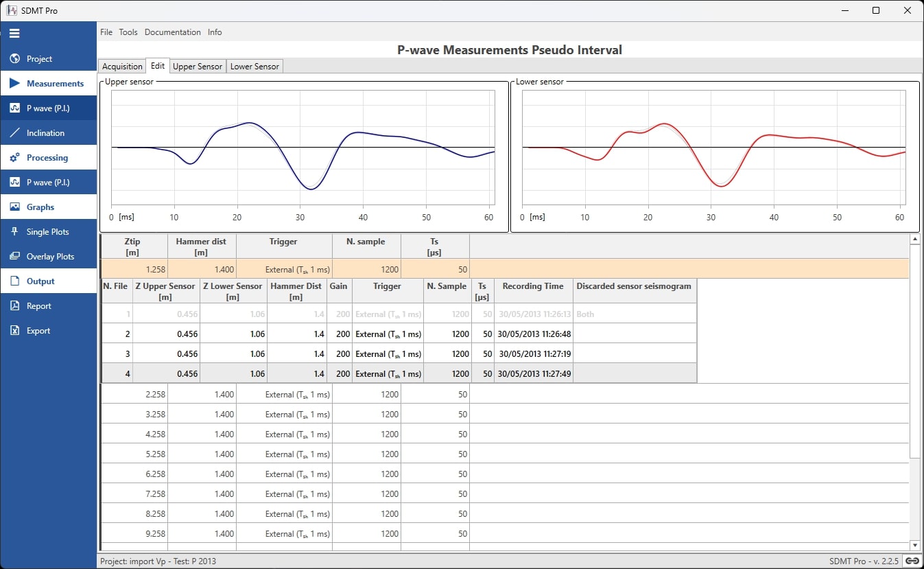The height and width of the screenshot is (569, 924).
Task: Select the Ztip 8.258 row
Action: [505, 514]
